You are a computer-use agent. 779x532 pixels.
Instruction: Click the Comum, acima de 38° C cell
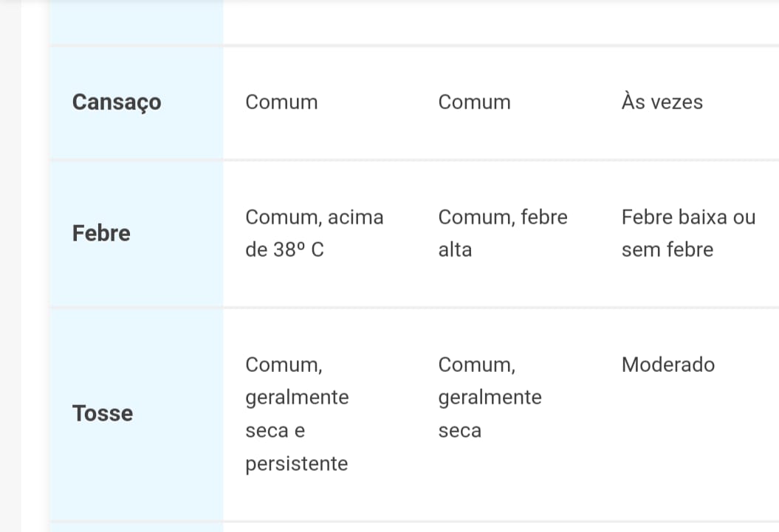tap(314, 233)
